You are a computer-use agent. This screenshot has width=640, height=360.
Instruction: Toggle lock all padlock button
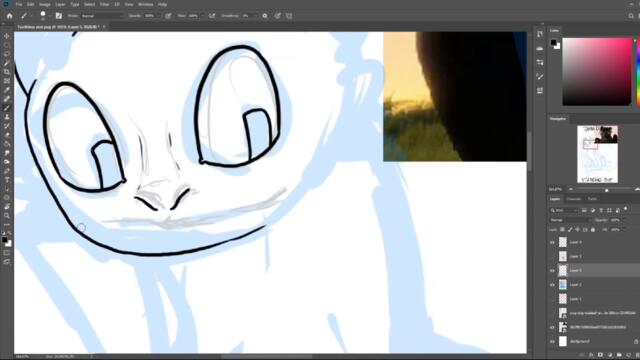tap(593, 230)
